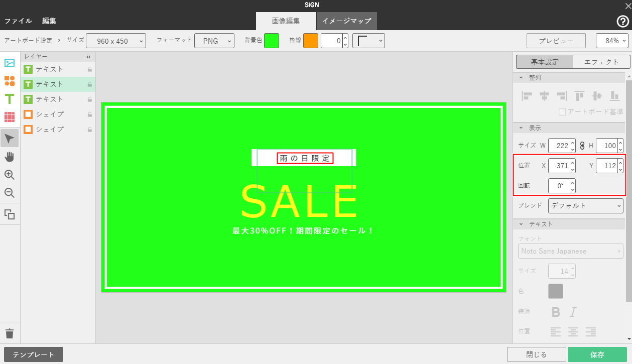Set text alignment to left
The width and height of the screenshot is (632, 364).
[556, 331]
